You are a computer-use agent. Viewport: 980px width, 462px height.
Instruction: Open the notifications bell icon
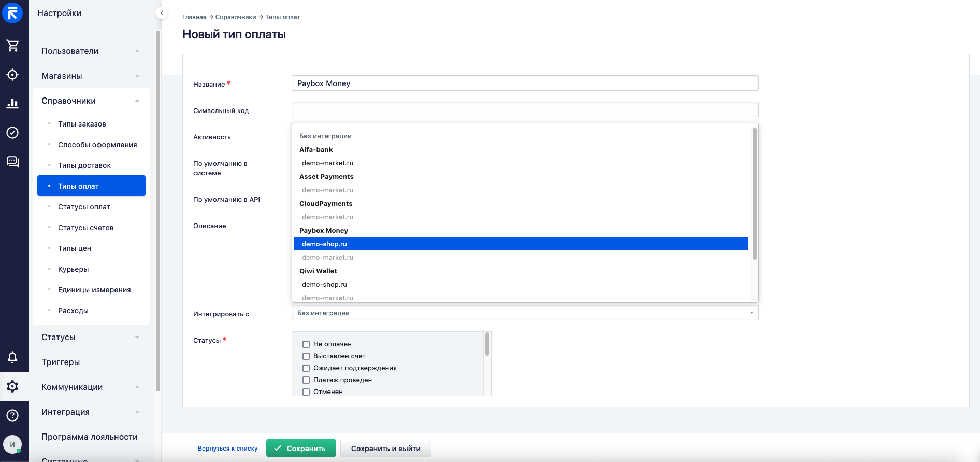click(12, 357)
